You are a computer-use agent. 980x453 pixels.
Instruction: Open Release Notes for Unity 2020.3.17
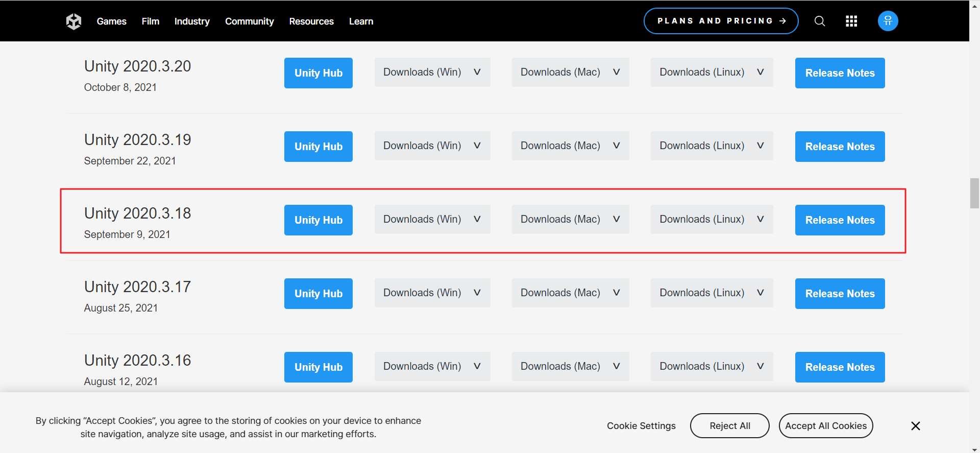[x=840, y=294]
